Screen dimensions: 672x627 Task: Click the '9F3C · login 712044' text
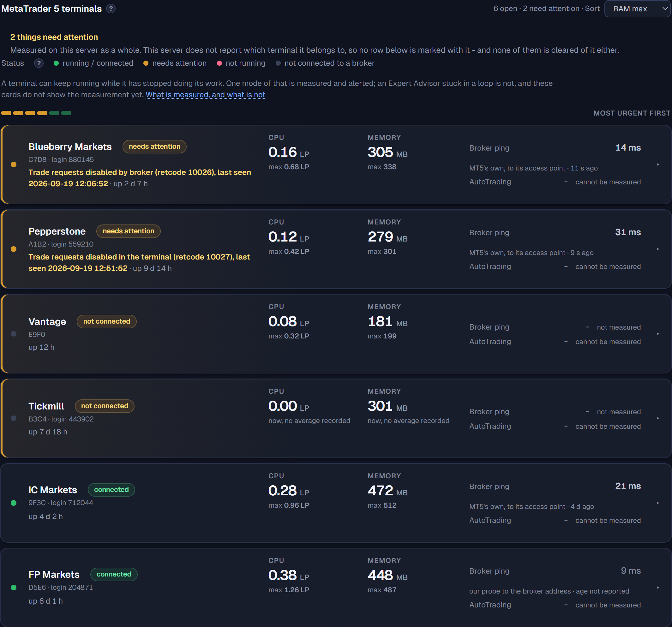[x=61, y=503]
